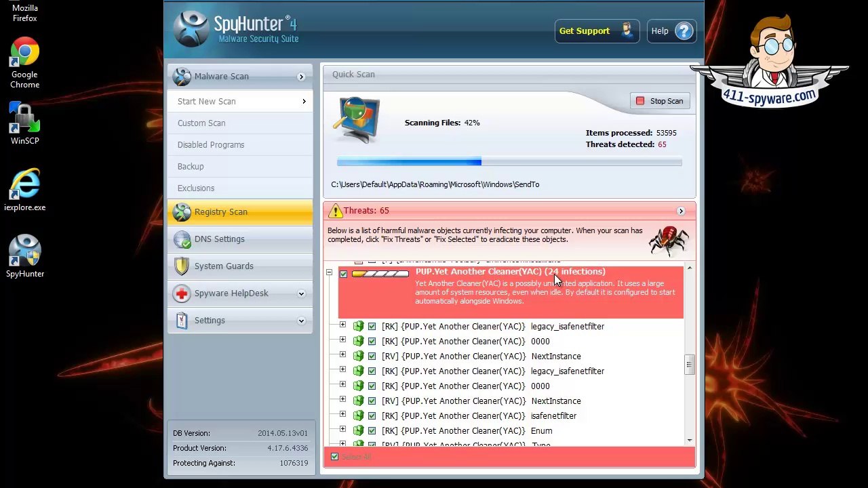Expand the Spyware HelpDesk dropdown arrow
The image size is (868, 488).
click(301, 293)
